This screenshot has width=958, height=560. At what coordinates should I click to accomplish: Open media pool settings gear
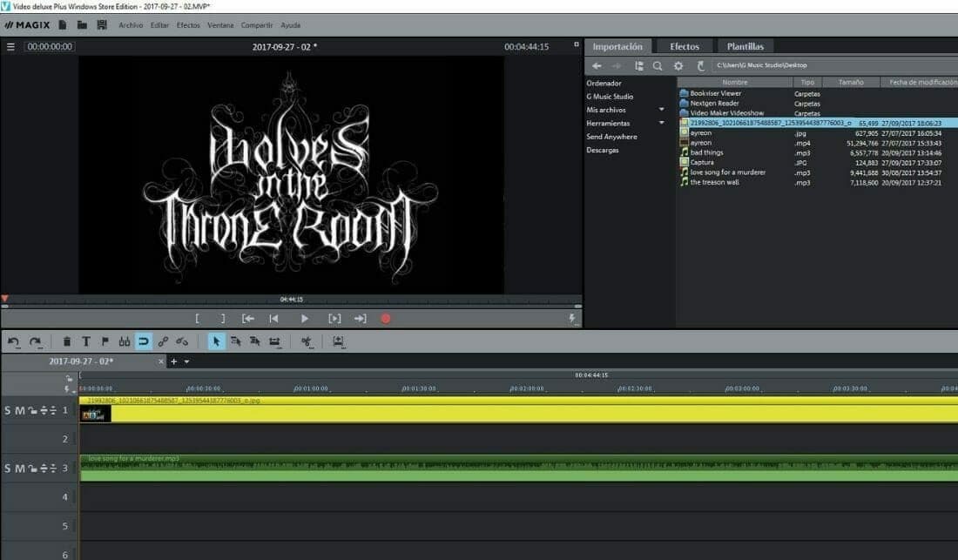click(678, 66)
